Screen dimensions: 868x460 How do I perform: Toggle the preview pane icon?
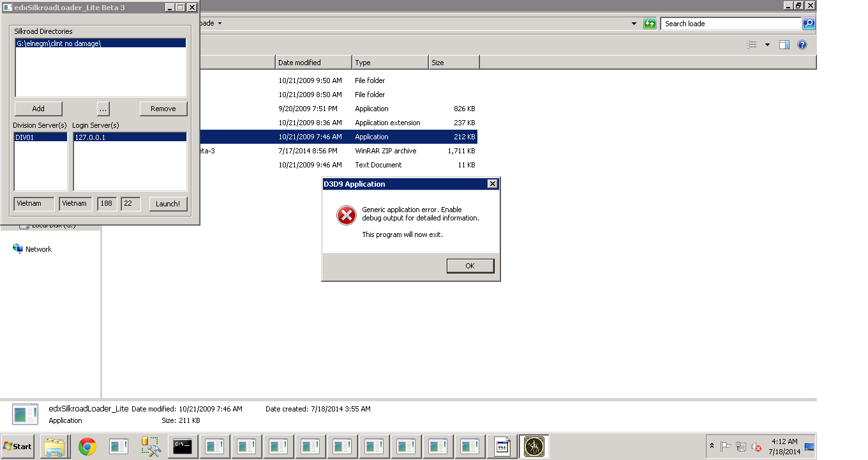coord(784,45)
